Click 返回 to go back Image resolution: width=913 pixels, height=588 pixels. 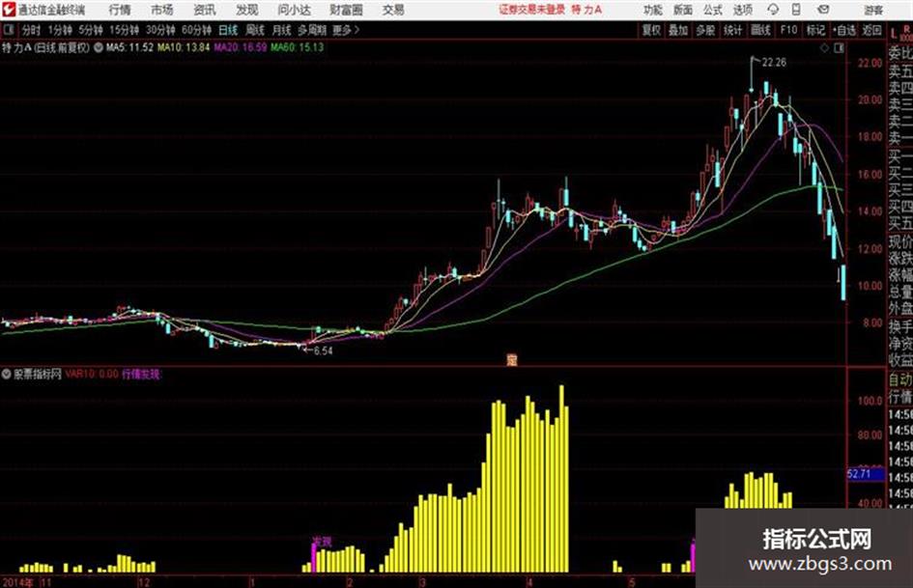click(x=871, y=30)
